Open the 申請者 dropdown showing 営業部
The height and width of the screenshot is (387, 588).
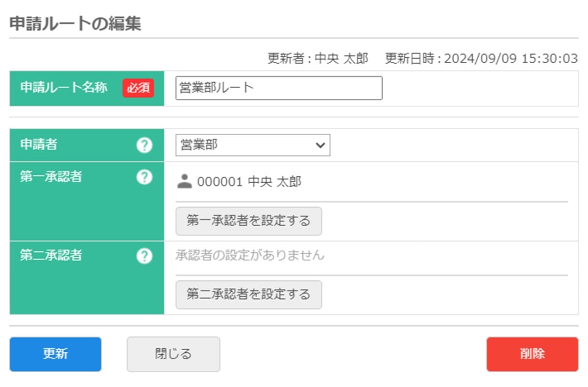[x=253, y=145]
